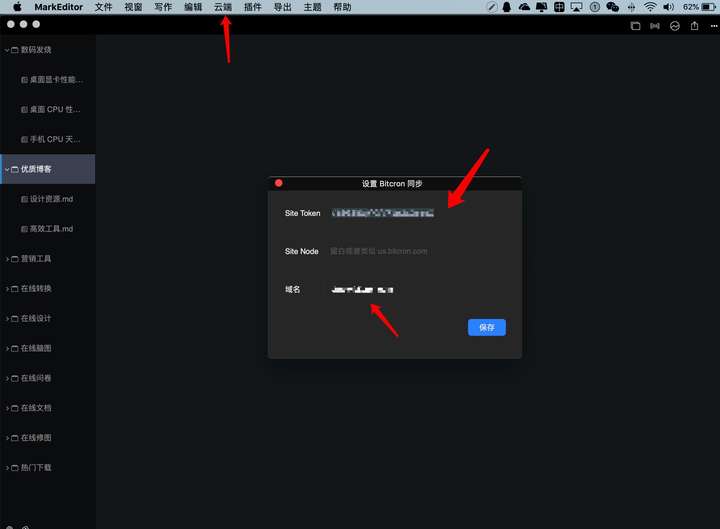Expand the 在线转换 folder chevron
Screen dimensions: 720x529
tap(7, 289)
